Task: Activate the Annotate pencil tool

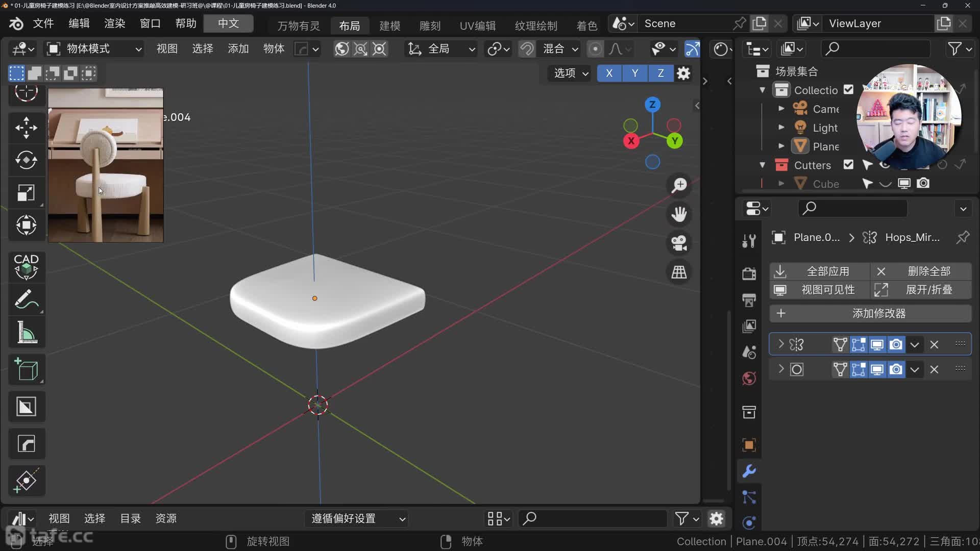Action: pyautogui.click(x=26, y=300)
